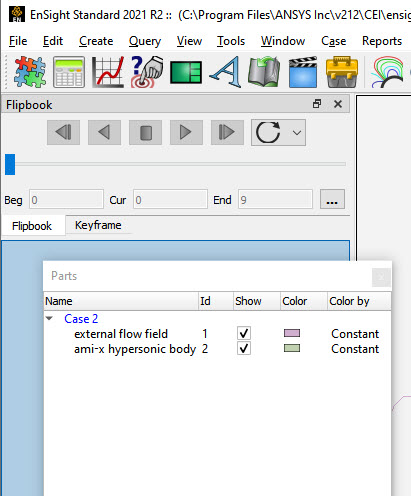The width and height of the screenshot is (411, 496).
Task: Close the Flipbook panel
Action: pos(338,104)
